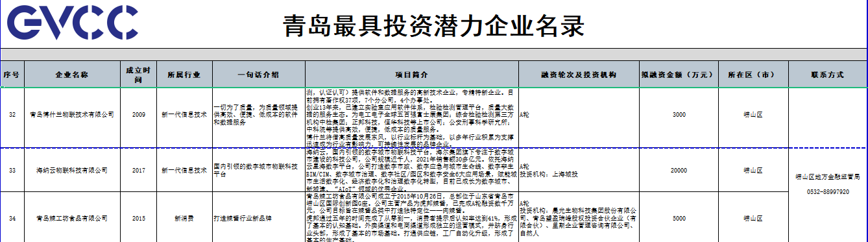Select the serial number cell 32
This screenshot has width=868, height=242.
(x=12, y=114)
